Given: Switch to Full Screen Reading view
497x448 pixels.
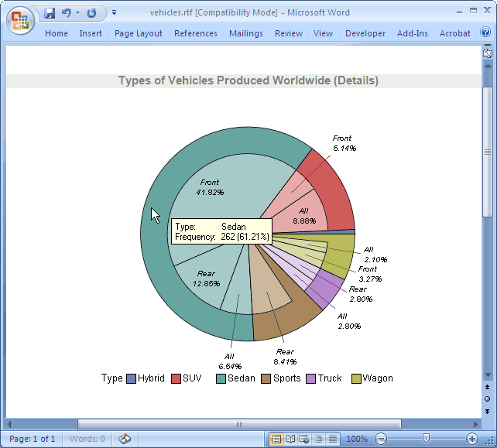Looking at the screenshot, I should pos(290,439).
